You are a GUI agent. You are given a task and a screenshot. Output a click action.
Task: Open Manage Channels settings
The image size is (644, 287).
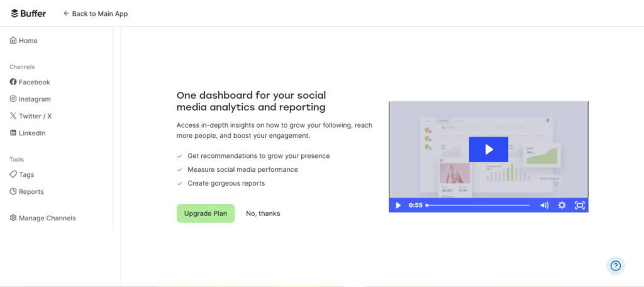tap(43, 218)
